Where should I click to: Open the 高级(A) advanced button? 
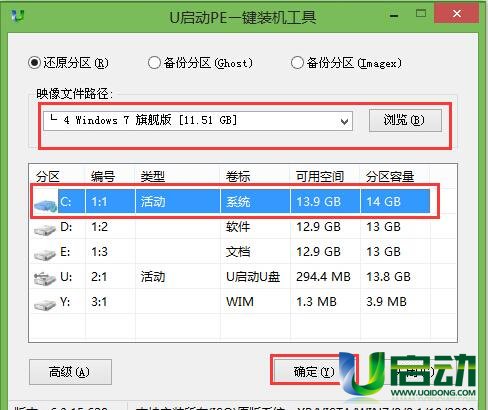[x=70, y=372]
